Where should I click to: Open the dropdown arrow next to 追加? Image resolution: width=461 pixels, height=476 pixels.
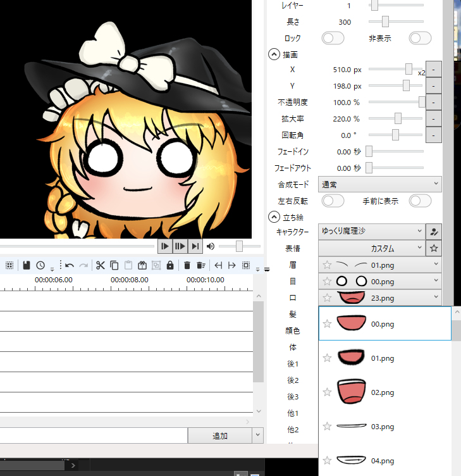257,435
